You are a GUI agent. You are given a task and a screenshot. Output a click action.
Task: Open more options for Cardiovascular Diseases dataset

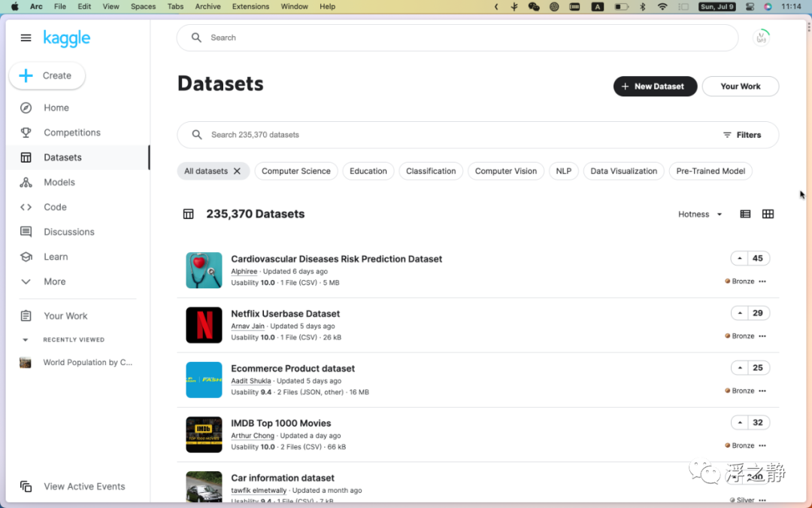pos(762,281)
